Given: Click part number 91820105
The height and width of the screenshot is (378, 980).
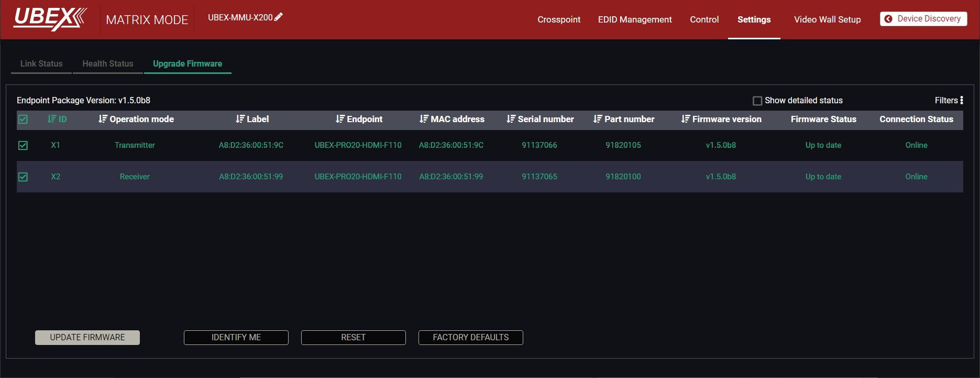Looking at the screenshot, I should pyautogui.click(x=623, y=145).
